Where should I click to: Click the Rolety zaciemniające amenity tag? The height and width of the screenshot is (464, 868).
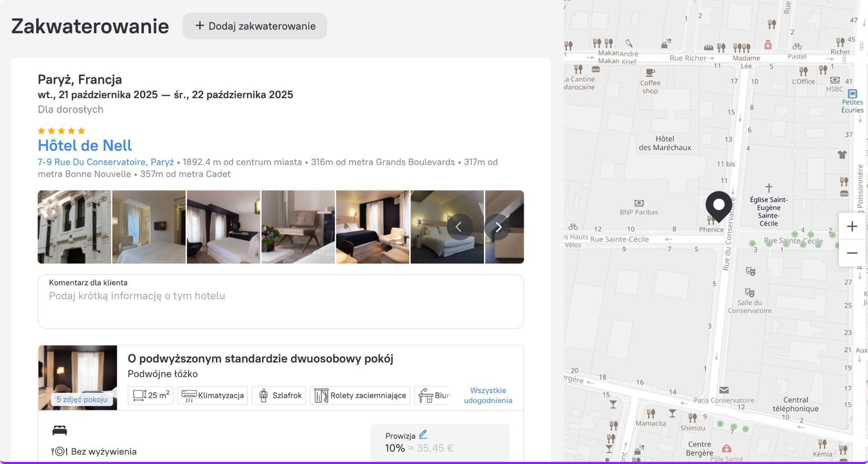[x=360, y=396]
